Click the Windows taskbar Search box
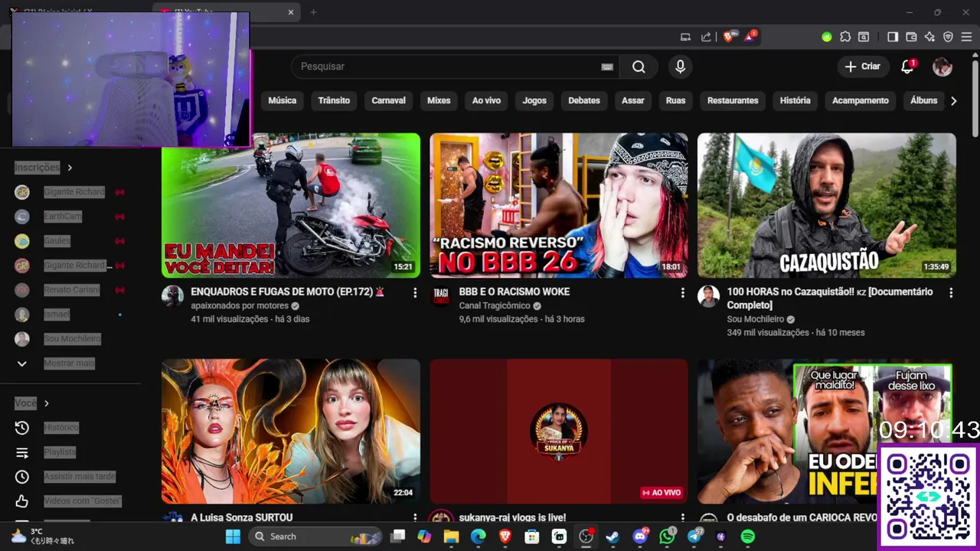Viewport: 980px width, 551px height. [315, 536]
